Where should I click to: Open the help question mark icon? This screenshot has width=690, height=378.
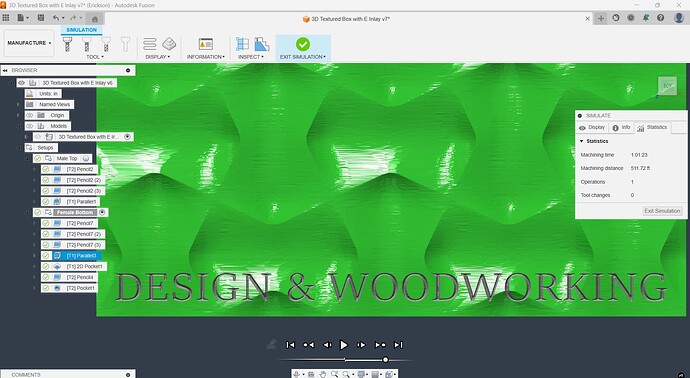pos(661,18)
